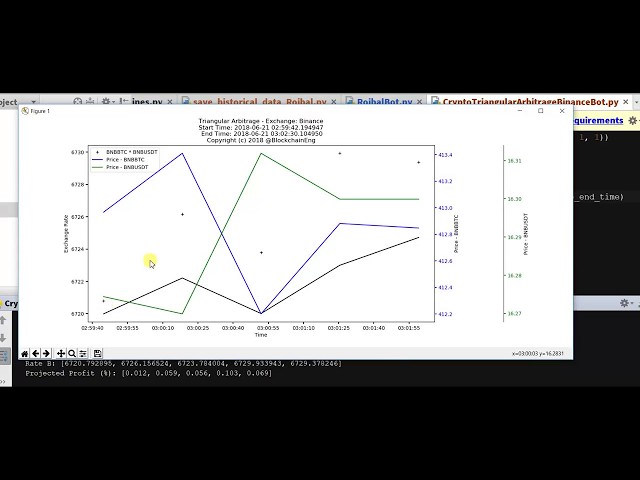Close the CryptoTriangularArbitrageBinanceBot.py tab
The width and height of the screenshot is (640, 480).
626,102
